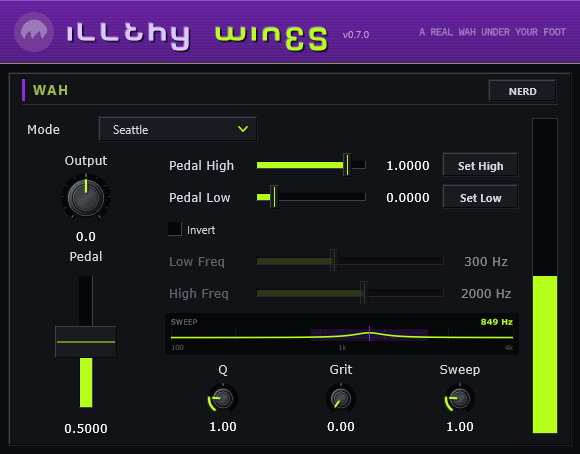Click the purple marker in the SWEEP display

[x=369, y=333]
